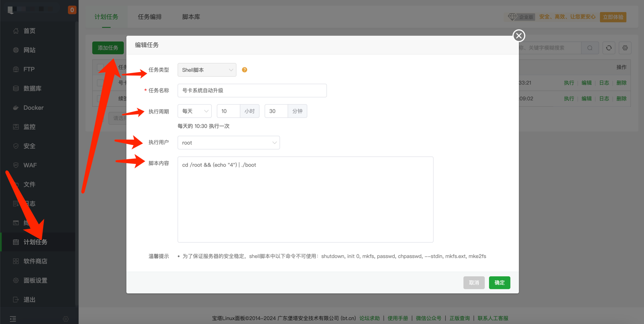Viewport: 644px width, 324px height.
Task: Close the 编辑任务 dialog with X button
Action: point(519,36)
